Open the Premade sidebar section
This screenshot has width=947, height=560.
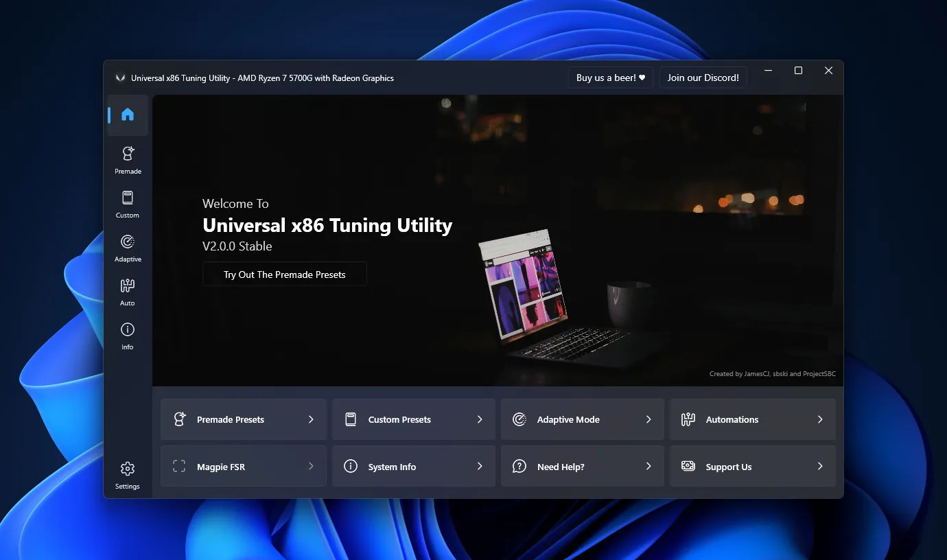128,160
